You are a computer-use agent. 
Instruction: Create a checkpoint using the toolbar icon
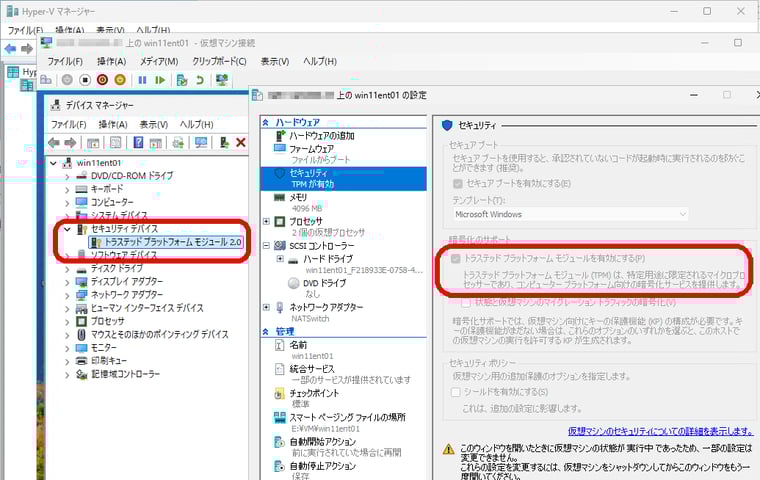coord(182,80)
